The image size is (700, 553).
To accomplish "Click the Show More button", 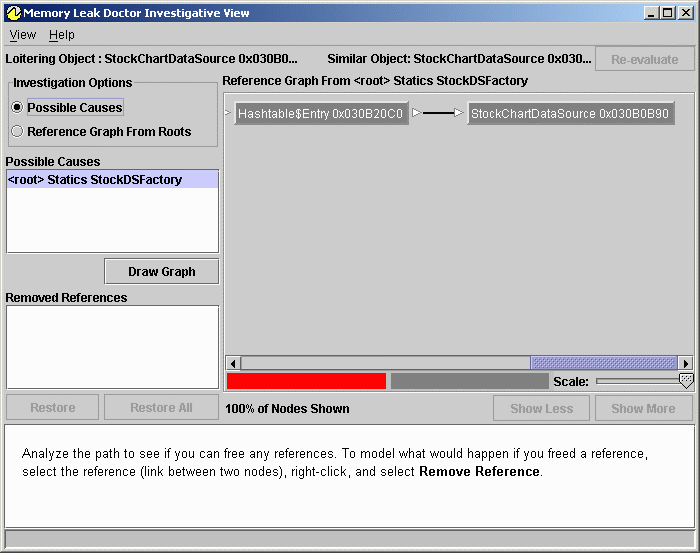I will tap(643, 408).
